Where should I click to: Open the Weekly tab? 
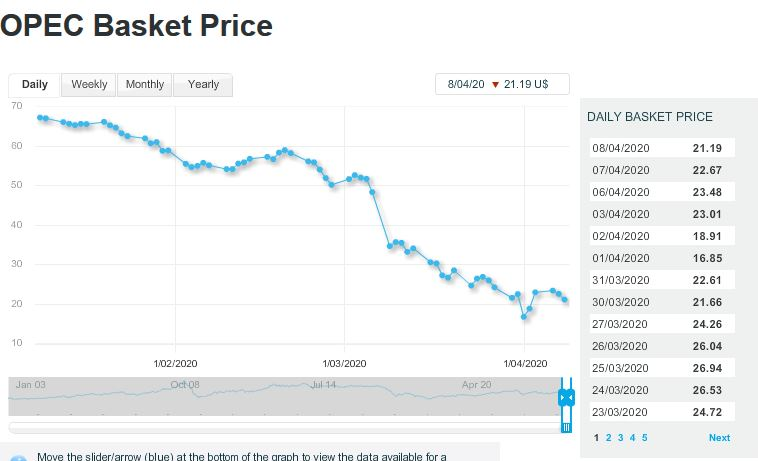tap(89, 85)
